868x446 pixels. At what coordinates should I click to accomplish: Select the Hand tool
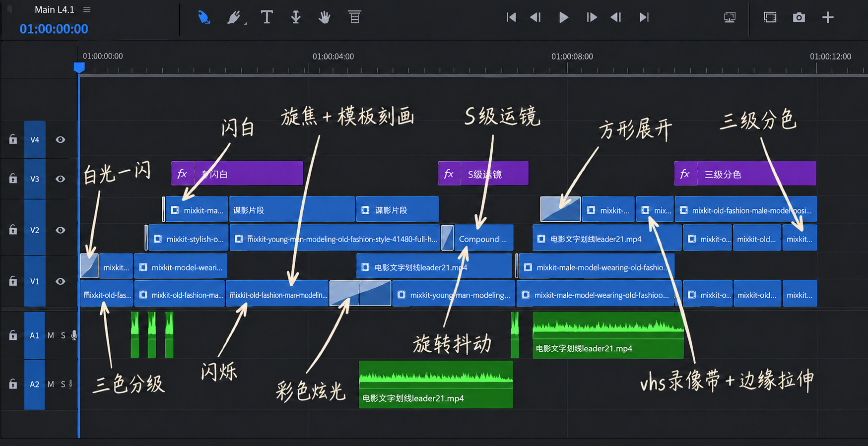(325, 17)
